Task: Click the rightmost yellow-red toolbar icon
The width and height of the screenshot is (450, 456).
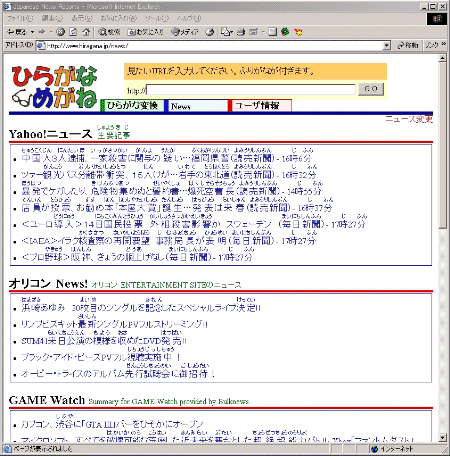Action: click(298, 32)
